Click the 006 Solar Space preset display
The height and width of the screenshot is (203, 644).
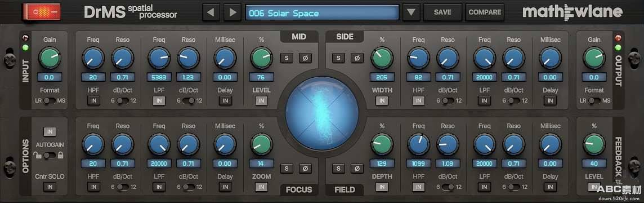pyautogui.click(x=323, y=12)
